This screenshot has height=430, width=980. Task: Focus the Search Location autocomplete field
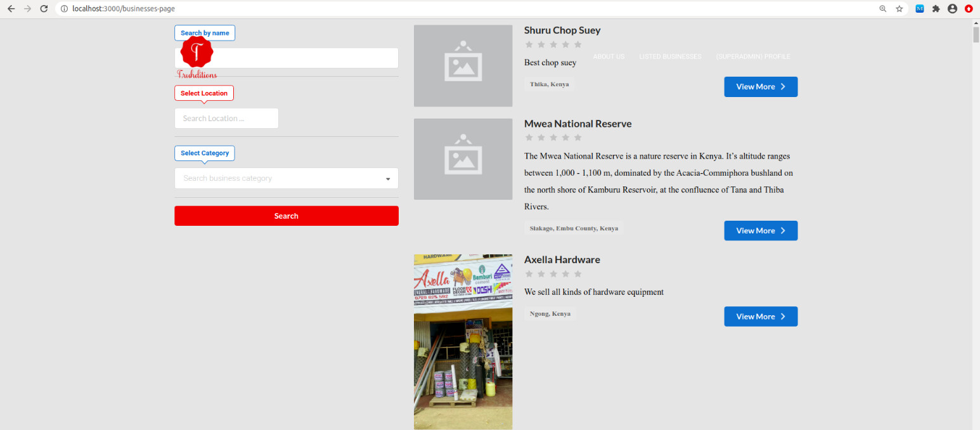226,119
